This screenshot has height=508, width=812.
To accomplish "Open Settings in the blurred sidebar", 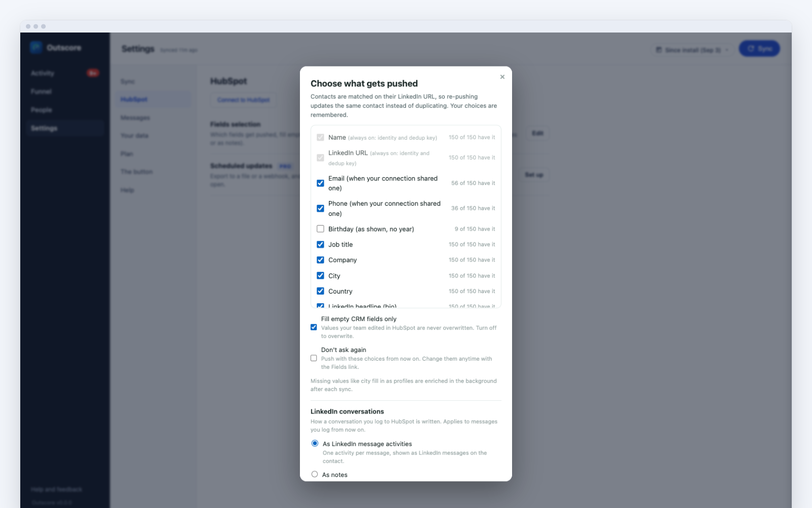I will click(x=64, y=128).
